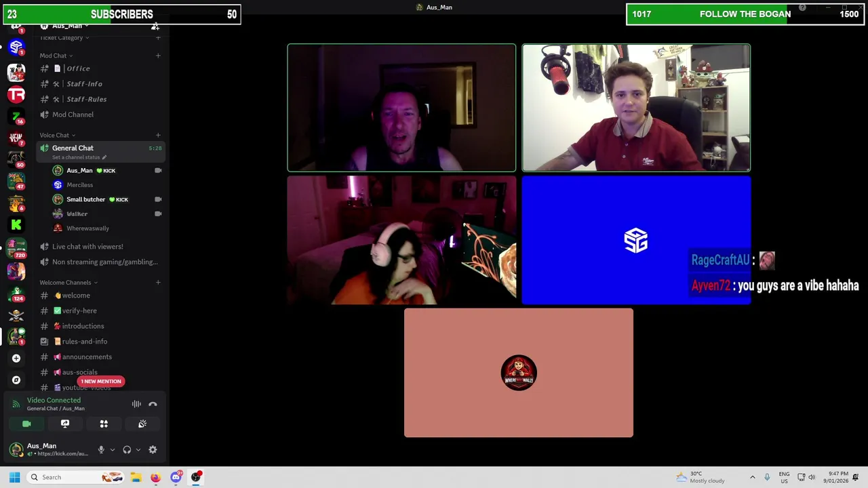Open the rules-and-info channel

pyautogui.click(x=100, y=342)
